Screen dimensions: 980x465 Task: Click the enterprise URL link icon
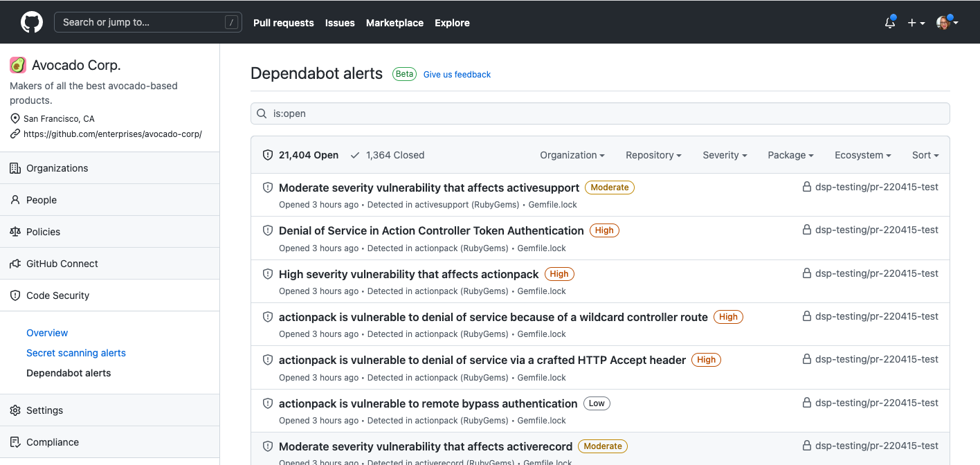[15, 134]
